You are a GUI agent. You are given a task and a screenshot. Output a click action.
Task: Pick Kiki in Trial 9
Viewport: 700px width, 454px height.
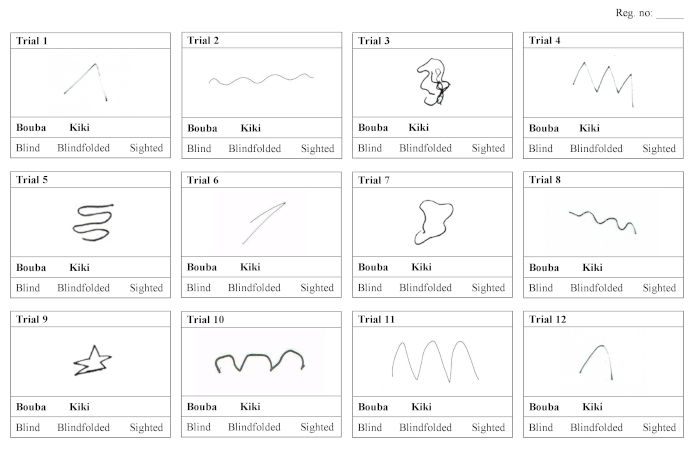point(80,407)
